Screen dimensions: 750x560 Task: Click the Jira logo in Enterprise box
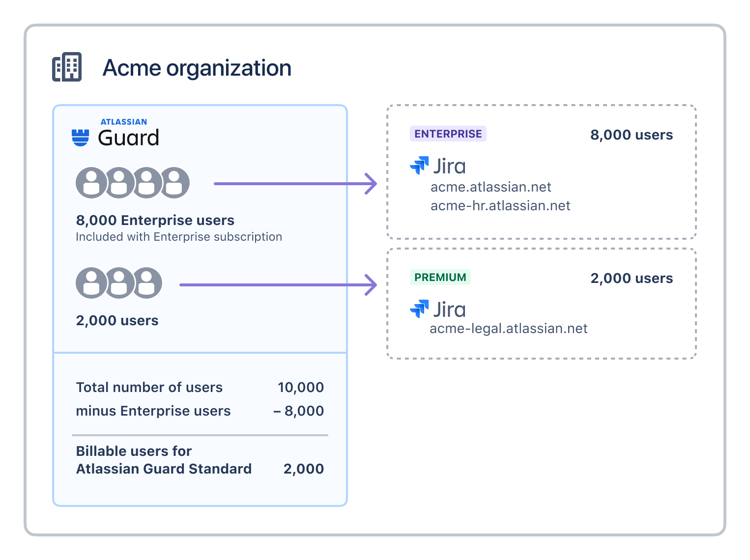(x=419, y=166)
